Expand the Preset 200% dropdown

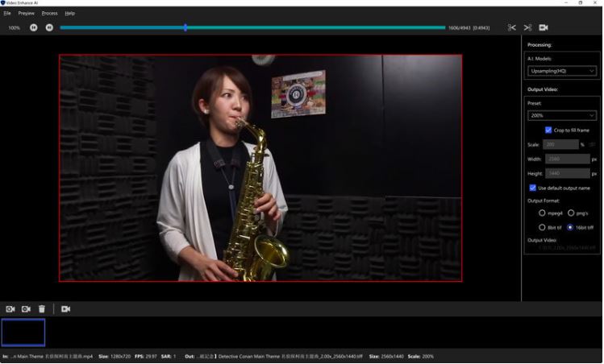pos(562,115)
